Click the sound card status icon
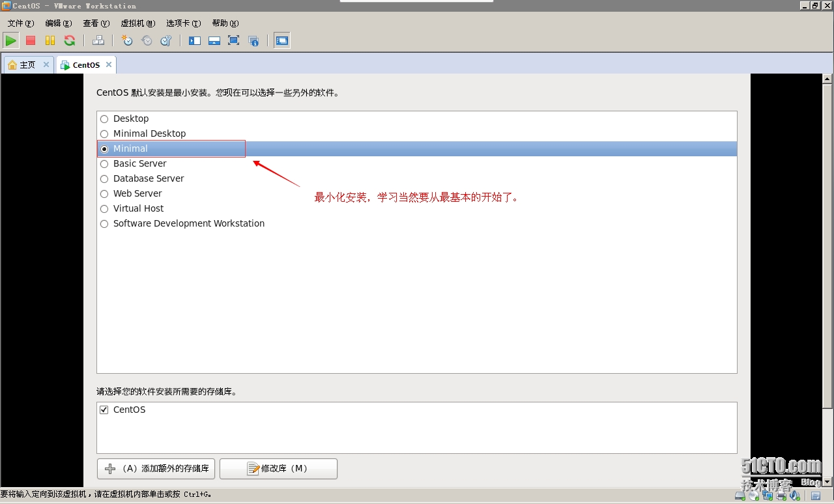Screen dimensions: 834x504 point(795,496)
